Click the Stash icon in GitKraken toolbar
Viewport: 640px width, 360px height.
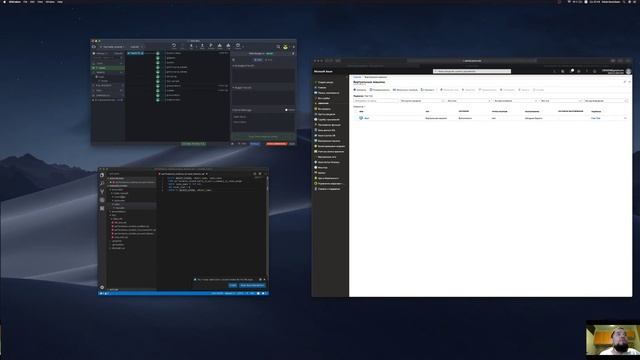coord(220,45)
